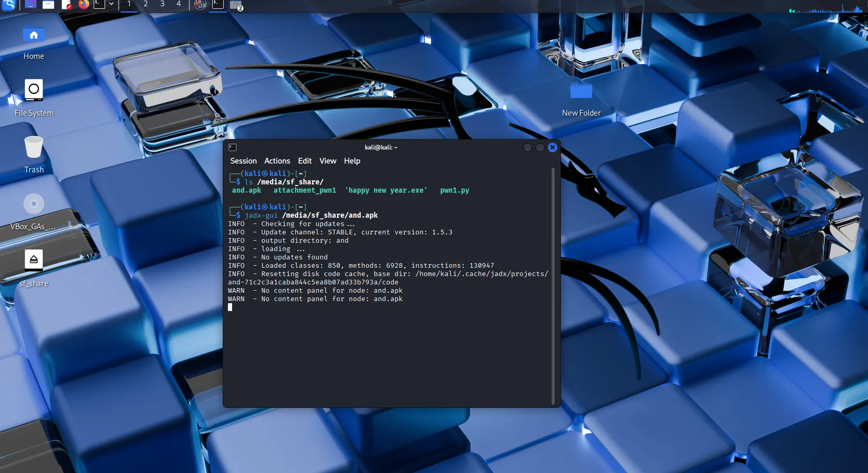Open the View menu

pos(327,161)
